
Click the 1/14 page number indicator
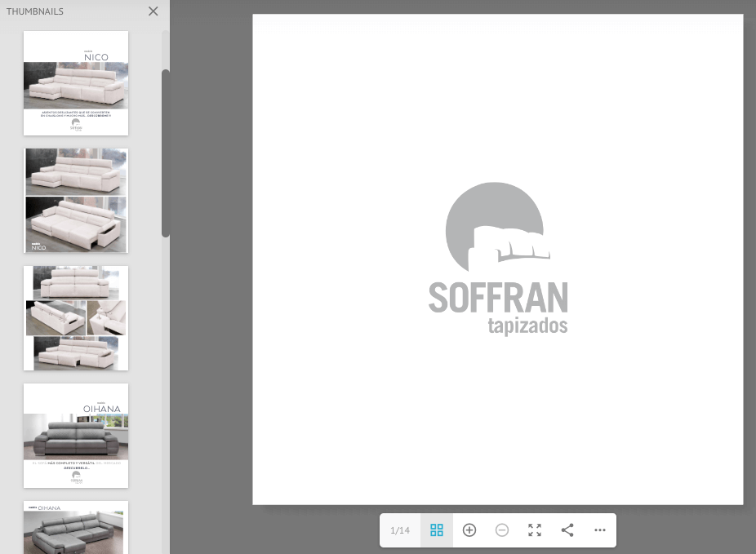(x=400, y=530)
